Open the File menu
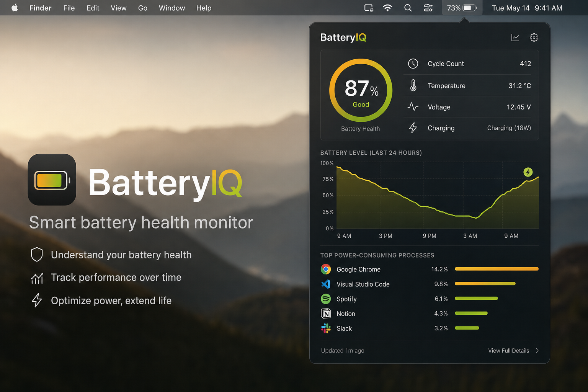The image size is (588, 392). pos(69,8)
